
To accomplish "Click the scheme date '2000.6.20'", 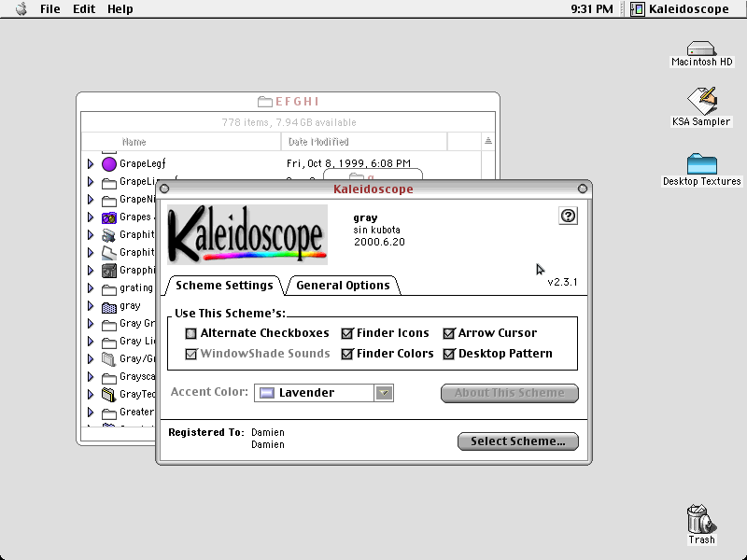I will point(379,242).
